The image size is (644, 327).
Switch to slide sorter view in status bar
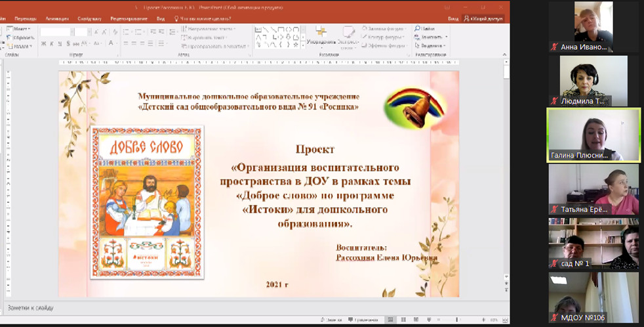tap(402, 320)
